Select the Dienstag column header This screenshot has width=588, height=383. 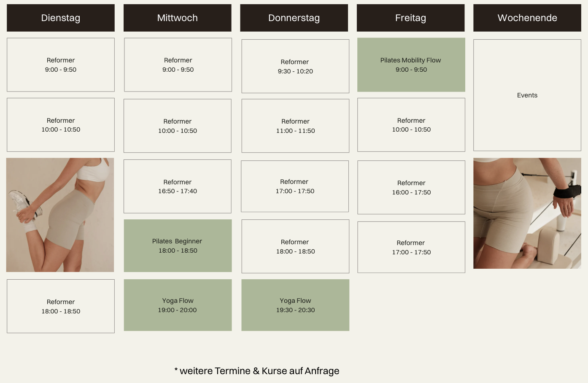click(x=61, y=18)
